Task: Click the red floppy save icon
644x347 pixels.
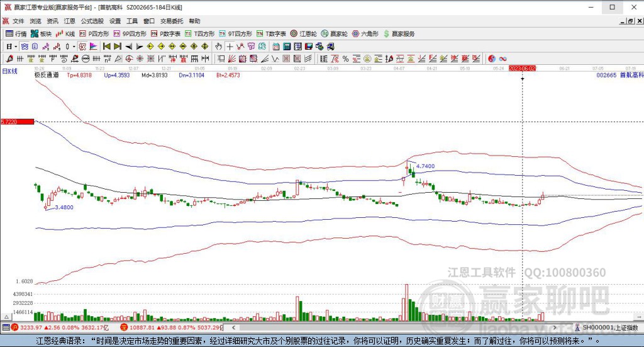Action: click(x=308, y=47)
